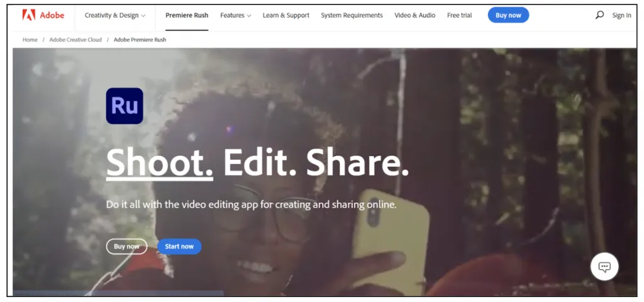Select the Share. heading text
Viewport: 644px width, 302px height.
coord(357,162)
